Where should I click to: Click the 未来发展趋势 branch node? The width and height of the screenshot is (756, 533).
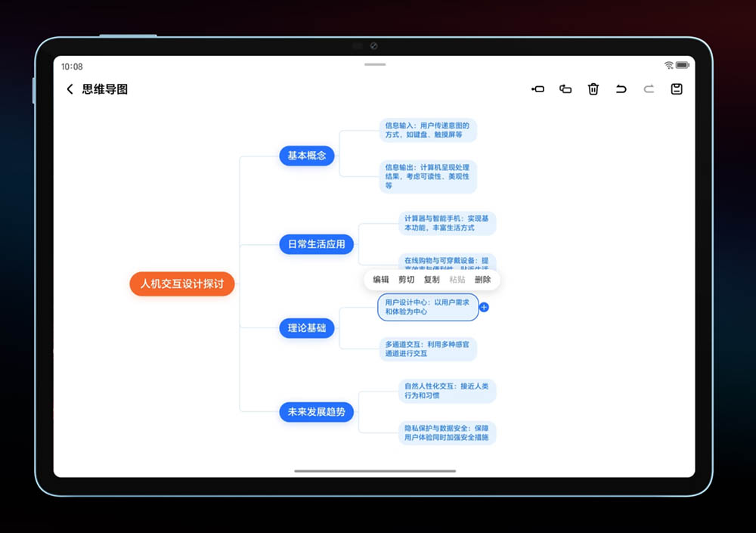click(x=316, y=412)
